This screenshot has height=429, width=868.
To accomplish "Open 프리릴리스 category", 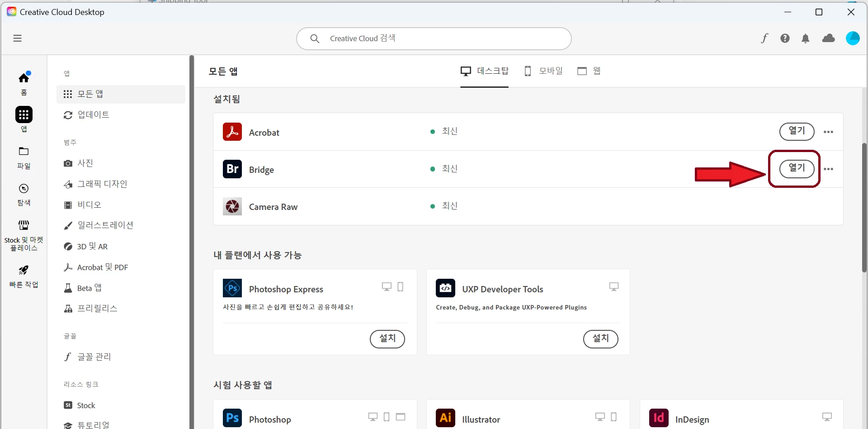I will click(x=90, y=309).
